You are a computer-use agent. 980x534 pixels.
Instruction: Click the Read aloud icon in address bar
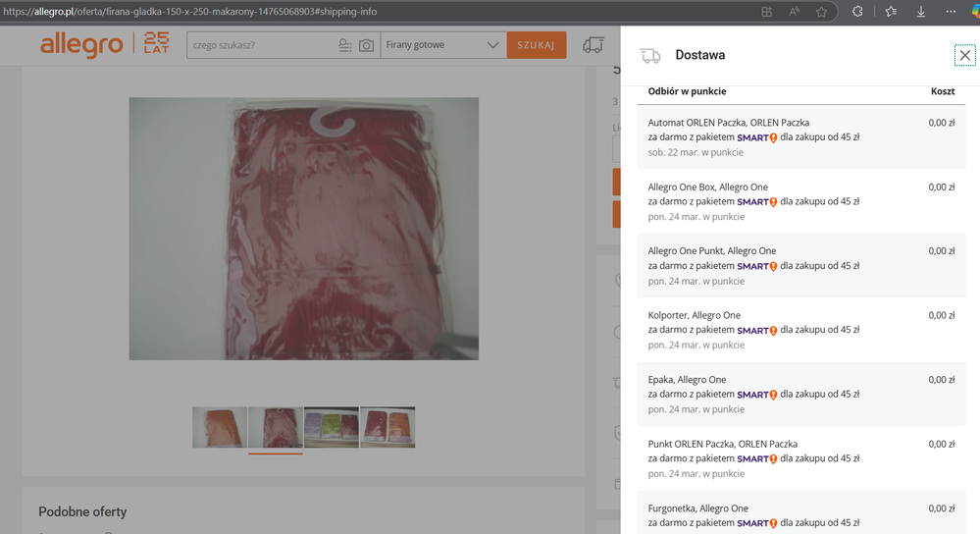(x=794, y=12)
